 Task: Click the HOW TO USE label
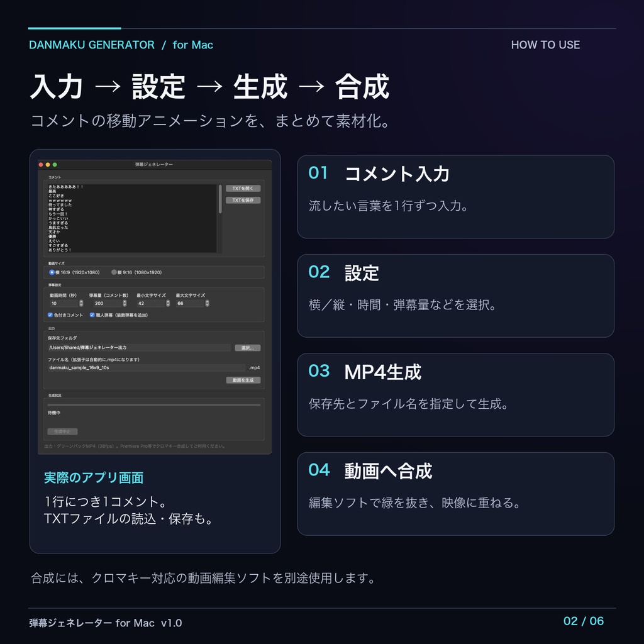point(545,45)
